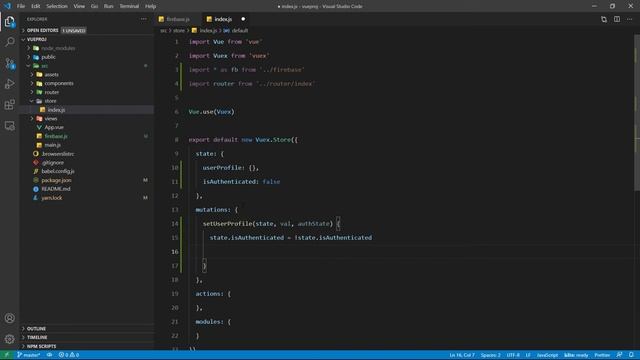Open the Remote Explorer view
640x360 pixels.
tap(9, 125)
